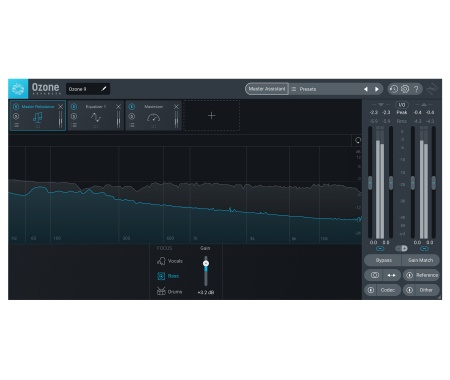Load the next preset with right arrow
Screen dimensions: 450x380
coord(377,89)
